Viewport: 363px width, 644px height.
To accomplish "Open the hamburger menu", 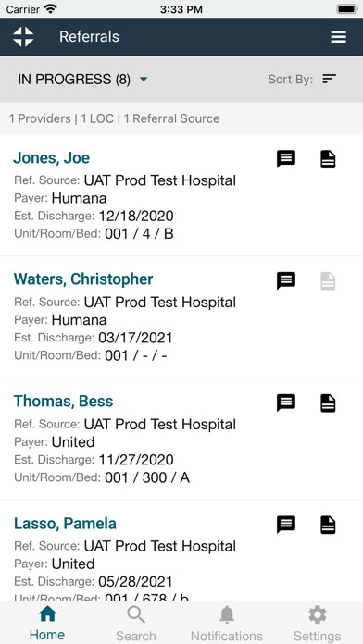I will coord(339,37).
